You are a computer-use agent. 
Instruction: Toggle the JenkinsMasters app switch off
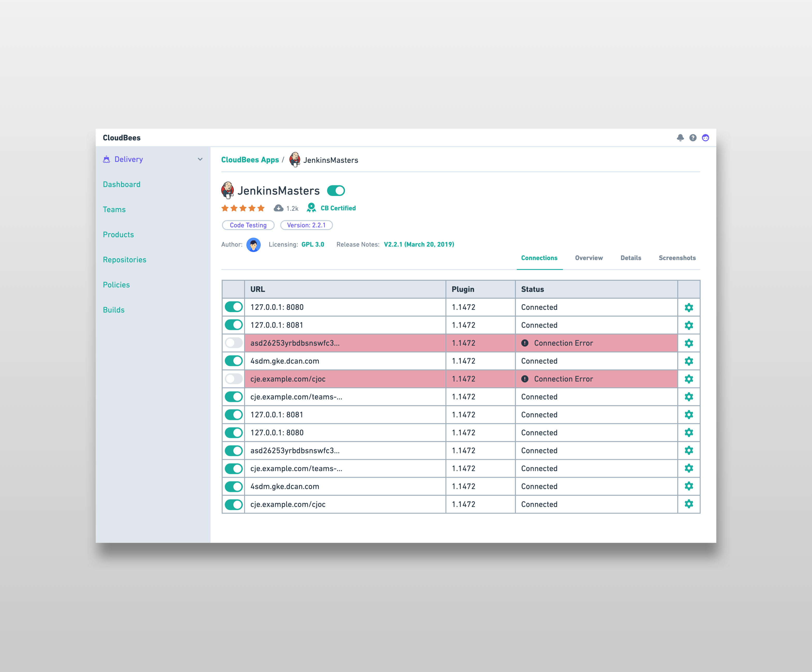[336, 190]
